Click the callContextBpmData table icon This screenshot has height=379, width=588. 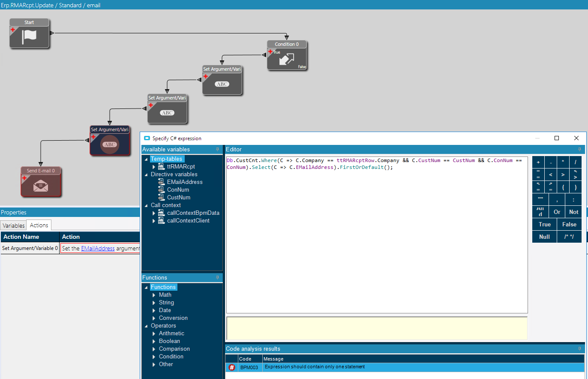pos(162,213)
